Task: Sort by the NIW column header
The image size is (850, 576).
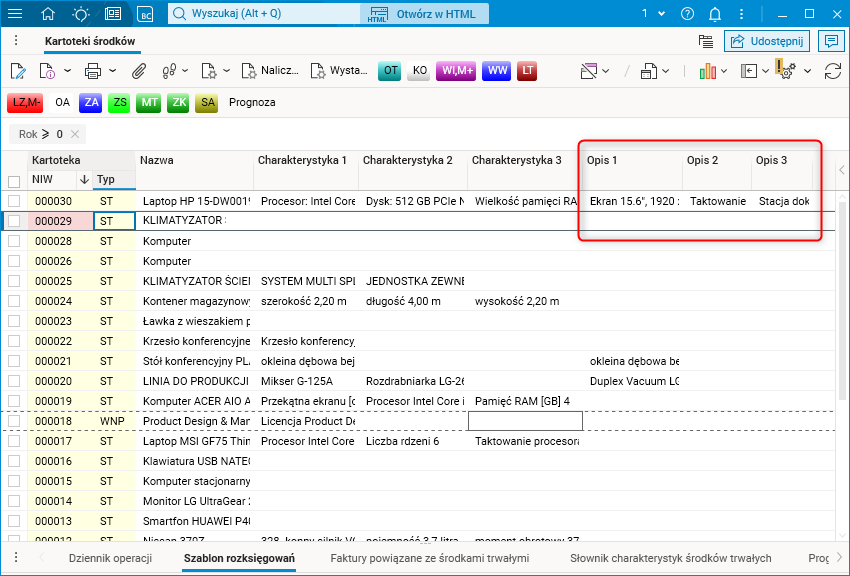Action: click(53, 179)
